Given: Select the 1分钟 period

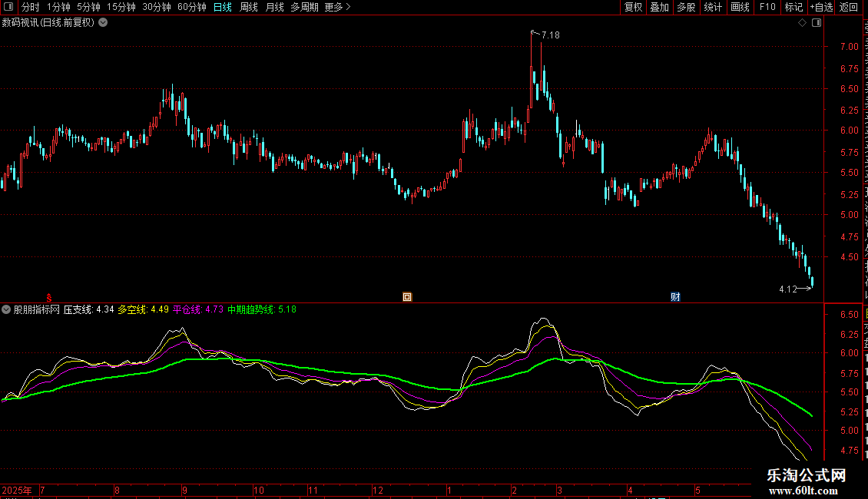Looking at the screenshot, I should coord(58,7).
